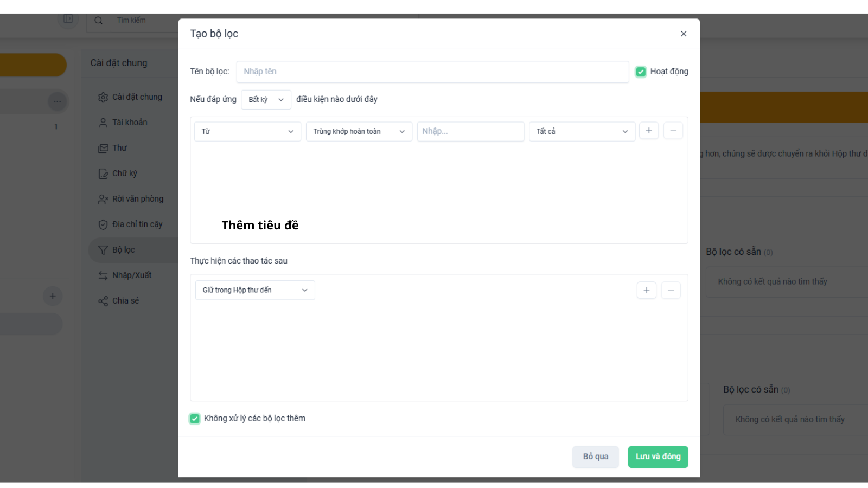The height and width of the screenshot is (488, 868).
Task: Open Rời văn phòng out-of-office settings
Action: 131,199
